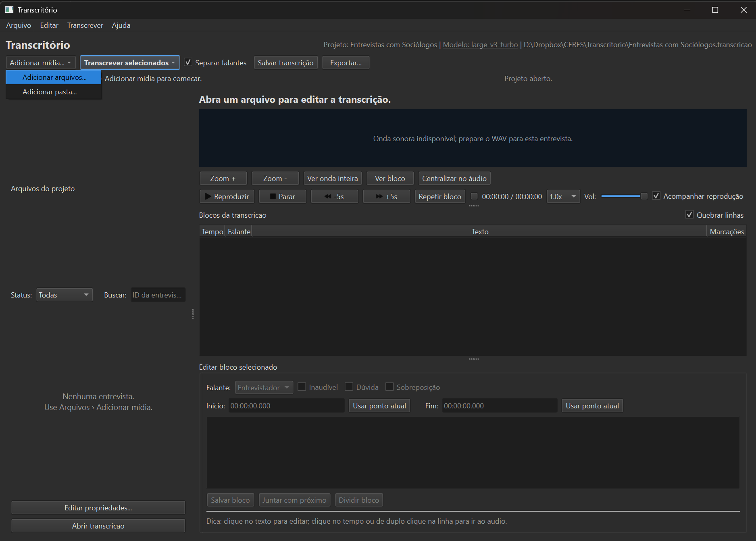Click the Marcações column header
Screen dimensions: 756x541
point(727,231)
